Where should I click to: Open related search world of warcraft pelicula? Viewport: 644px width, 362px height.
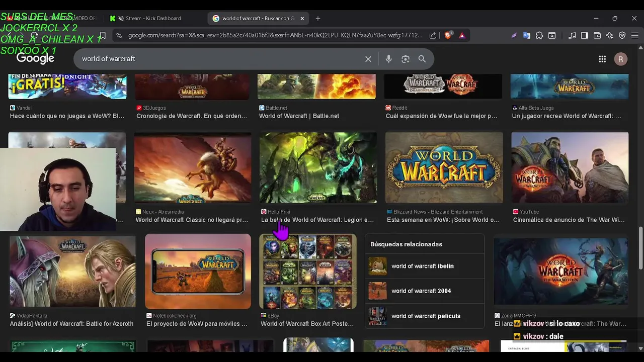click(425, 316)
